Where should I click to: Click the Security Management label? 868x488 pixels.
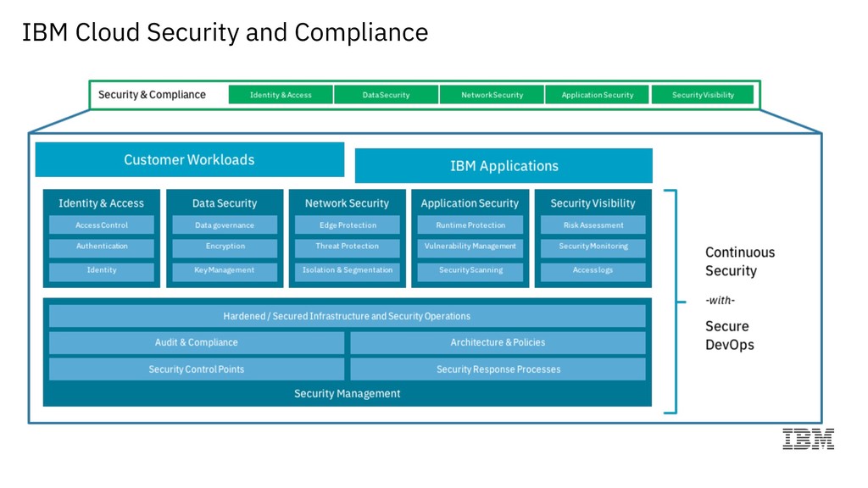pyautogui.click(x=347, y=393)
